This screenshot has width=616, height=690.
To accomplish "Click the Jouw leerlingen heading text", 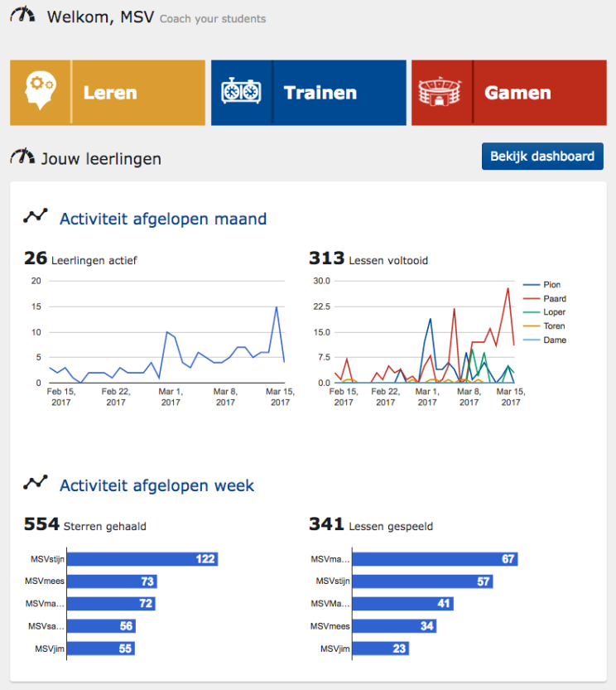I will (101, 159).
